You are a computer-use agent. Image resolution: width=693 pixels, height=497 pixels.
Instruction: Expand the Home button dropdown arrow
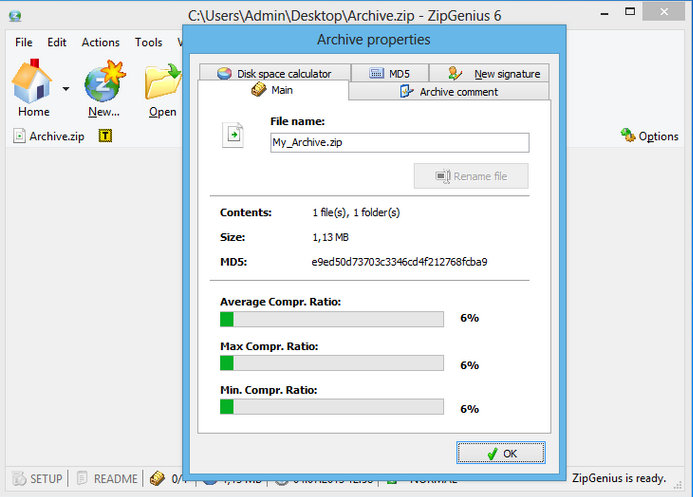66,89
